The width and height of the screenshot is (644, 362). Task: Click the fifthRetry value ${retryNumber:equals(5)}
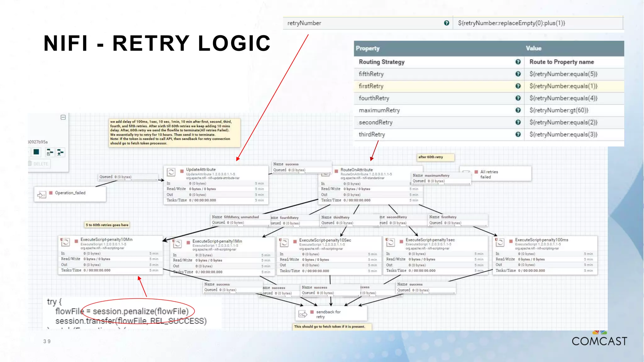563,74
